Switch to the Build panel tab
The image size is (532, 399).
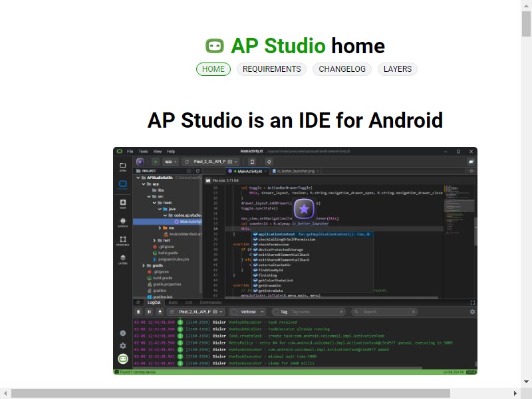point(173,303)
